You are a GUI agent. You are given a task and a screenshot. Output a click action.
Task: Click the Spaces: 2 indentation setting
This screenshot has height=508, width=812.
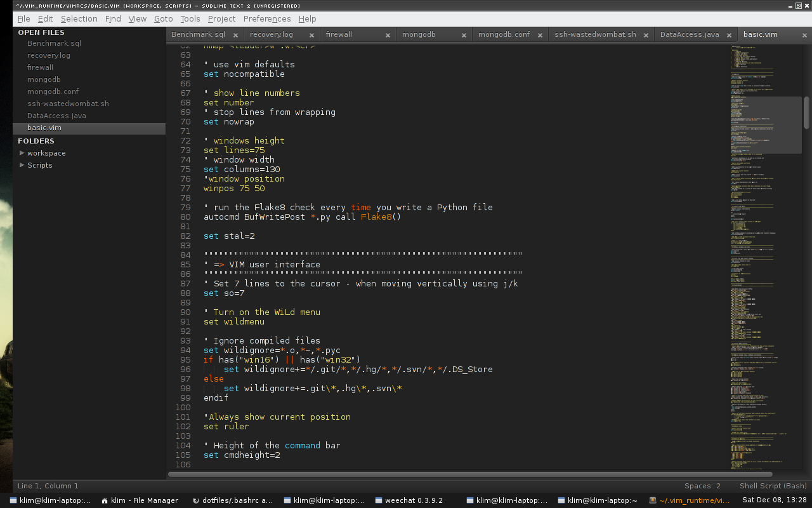702,486
